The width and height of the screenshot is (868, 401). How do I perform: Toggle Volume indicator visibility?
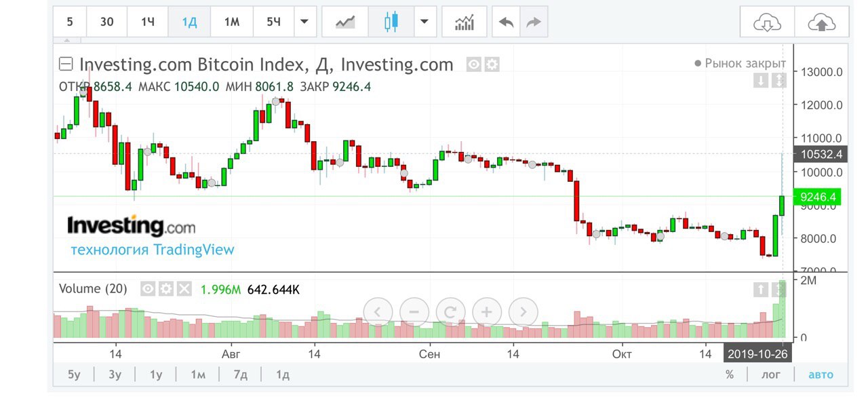pyautogui.click(x=148, y=289)
